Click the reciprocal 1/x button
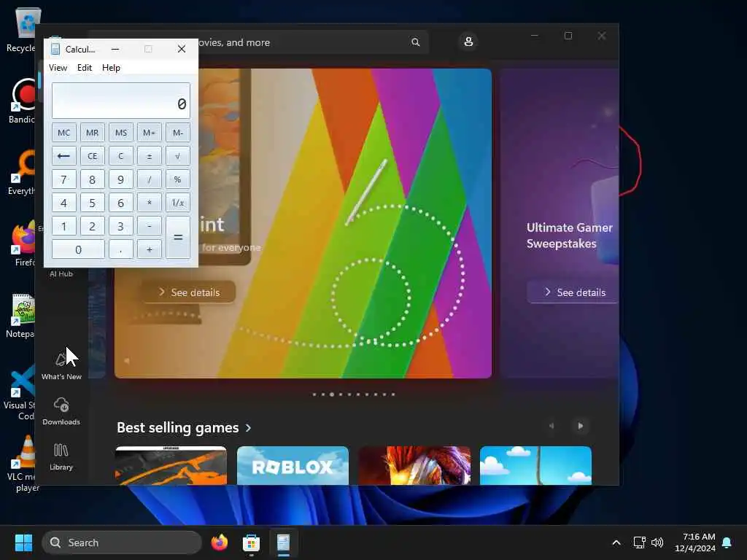Viewport: 747px width, 560px height. point(178,203)
